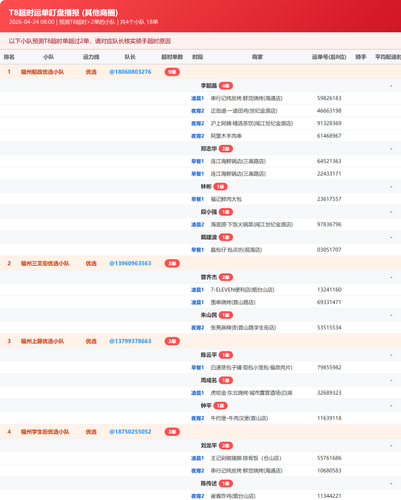401x500 pixels.
Task: Click order number 13241160
Action: click(329, 290)
